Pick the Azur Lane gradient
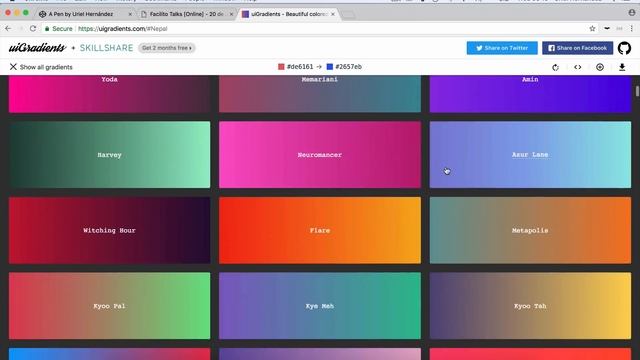 pyautogui.click(x=530, y=155)
